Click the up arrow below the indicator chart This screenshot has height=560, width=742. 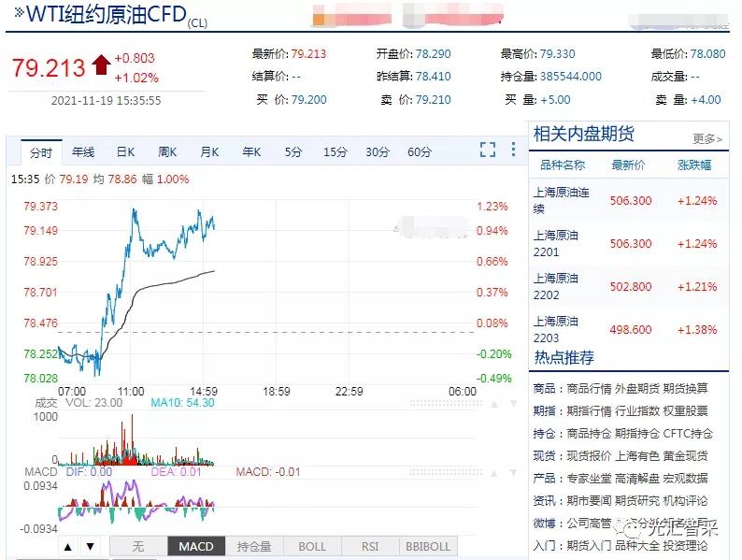pos(67,546)
